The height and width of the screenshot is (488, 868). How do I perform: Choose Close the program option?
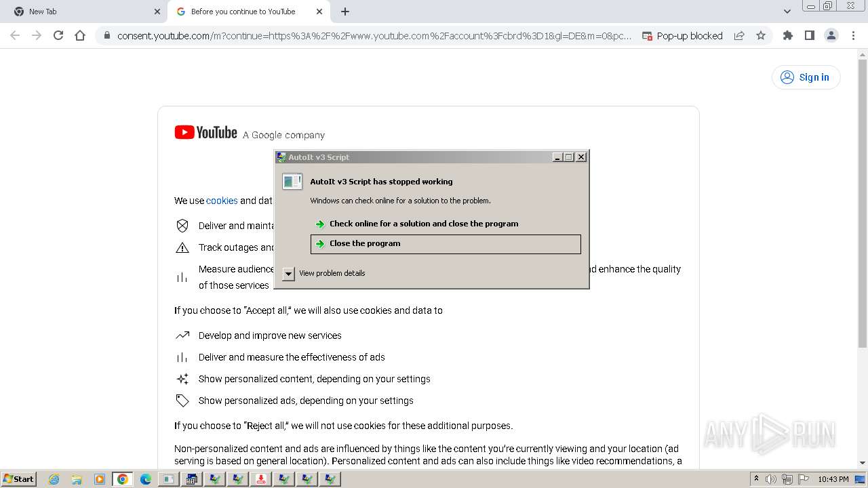point(446,244)
